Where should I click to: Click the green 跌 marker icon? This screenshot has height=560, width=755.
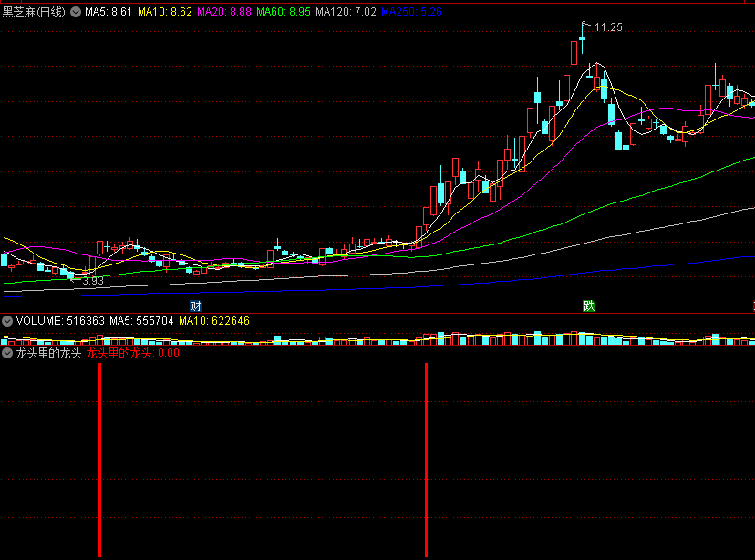(588, 306)
